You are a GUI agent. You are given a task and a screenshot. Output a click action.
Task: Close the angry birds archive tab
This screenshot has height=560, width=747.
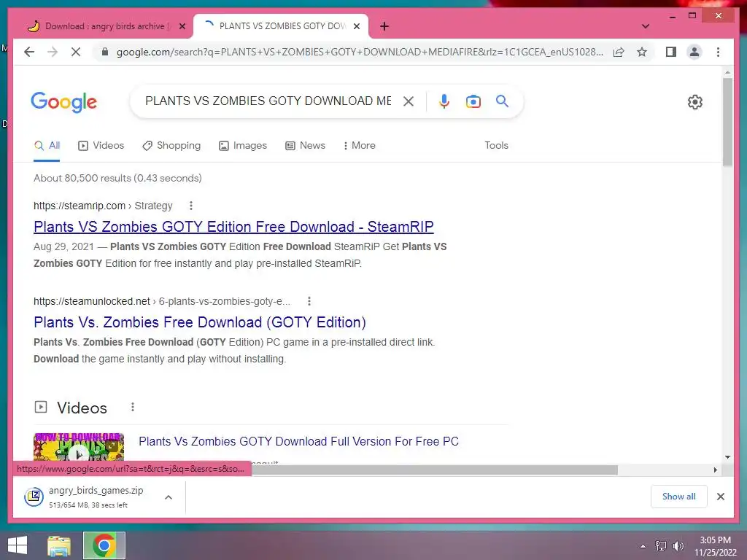pyautogui.click(x=182, y=26)
